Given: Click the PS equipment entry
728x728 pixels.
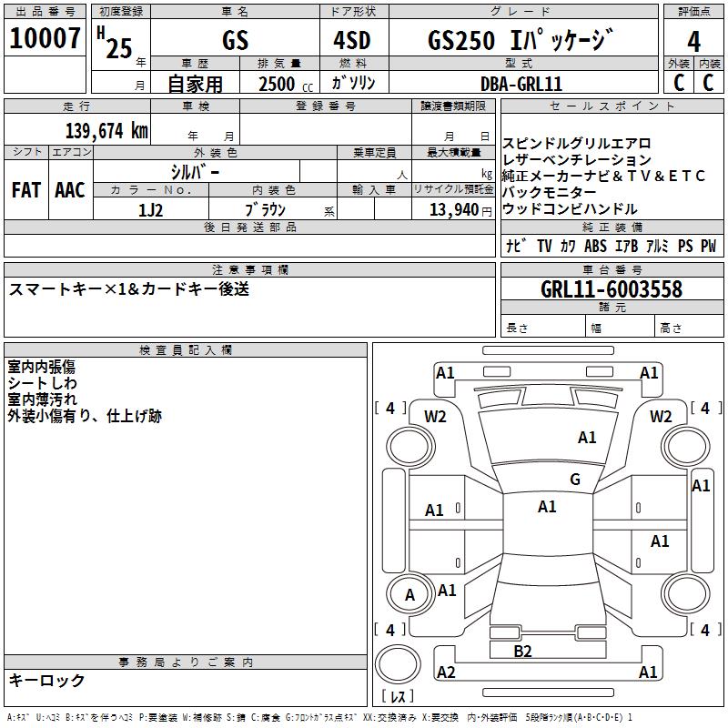Looking at the screenshot, I should tap(685, 246).
